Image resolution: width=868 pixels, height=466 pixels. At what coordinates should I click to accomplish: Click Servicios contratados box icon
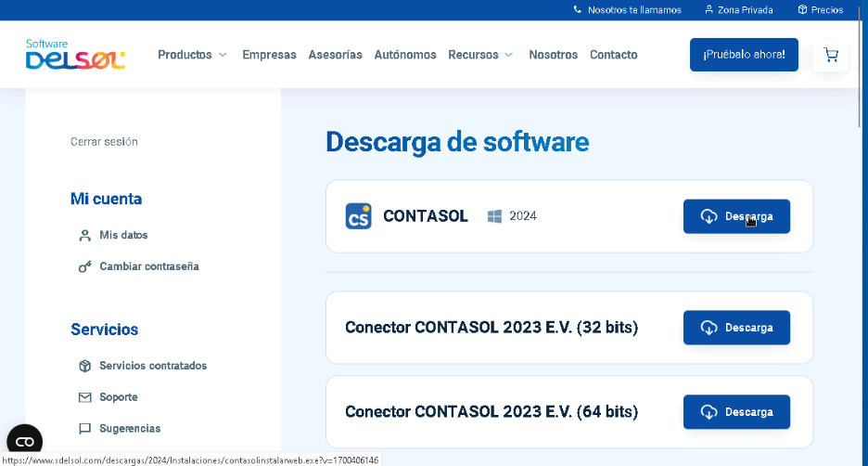pyautogui.click(x=84, y=366)
